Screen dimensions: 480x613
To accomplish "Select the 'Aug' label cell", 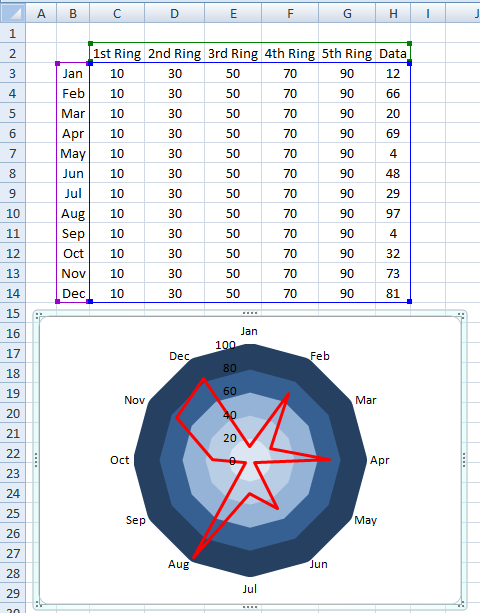I will coord(73,213).
